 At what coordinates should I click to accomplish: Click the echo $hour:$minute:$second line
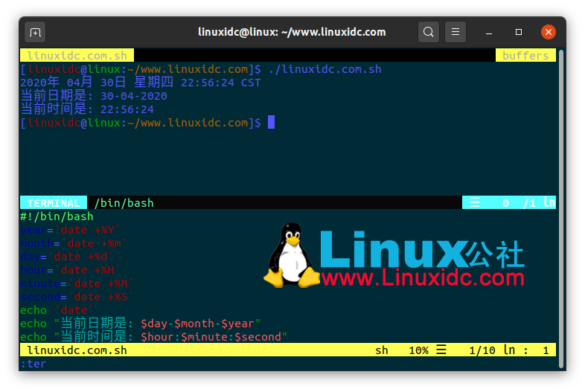[154, 337]
